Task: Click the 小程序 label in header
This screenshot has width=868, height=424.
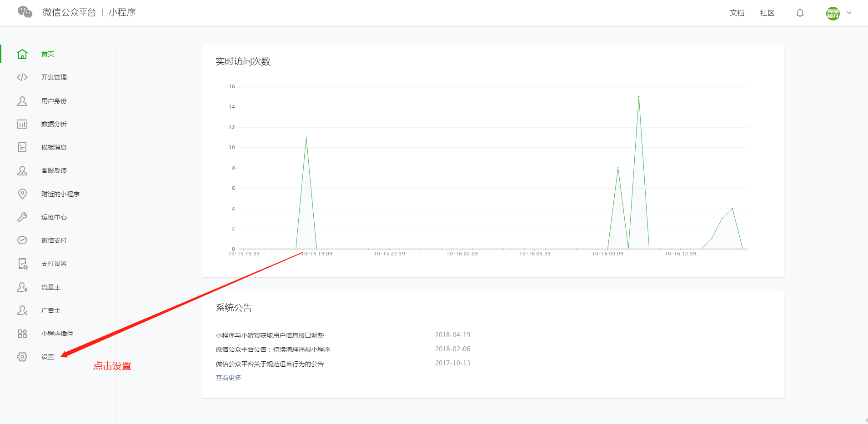Action: point(122,12)
